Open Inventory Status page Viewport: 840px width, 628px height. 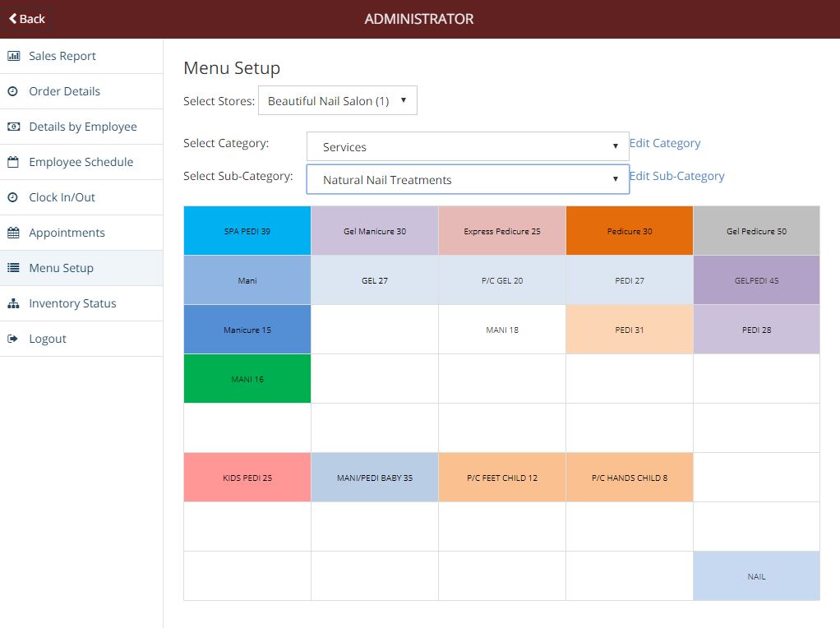[81, 303]
